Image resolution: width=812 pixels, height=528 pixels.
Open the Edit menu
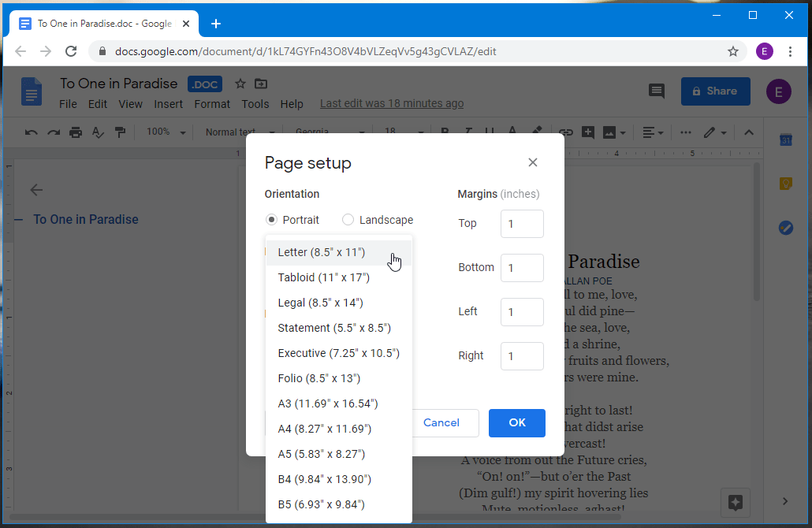97,104
